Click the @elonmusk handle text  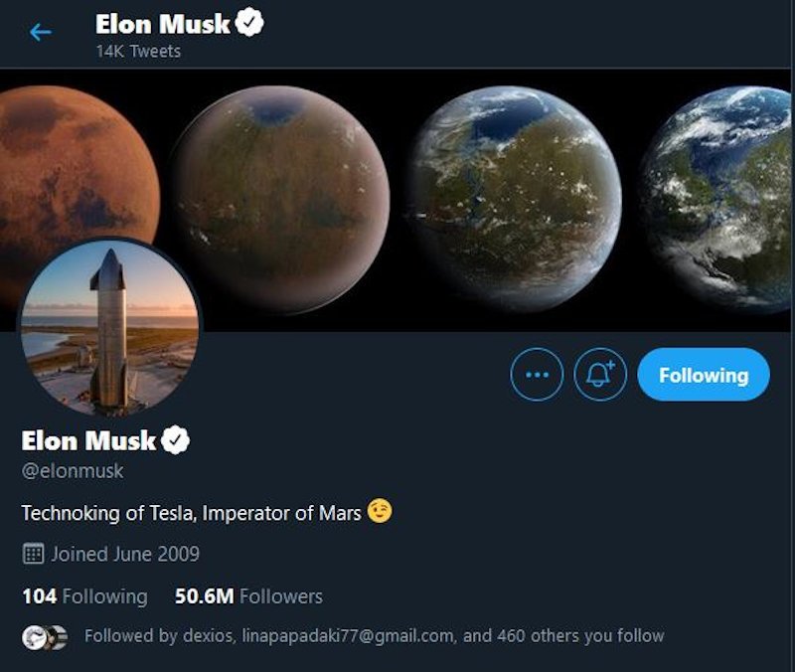point(73,470)
